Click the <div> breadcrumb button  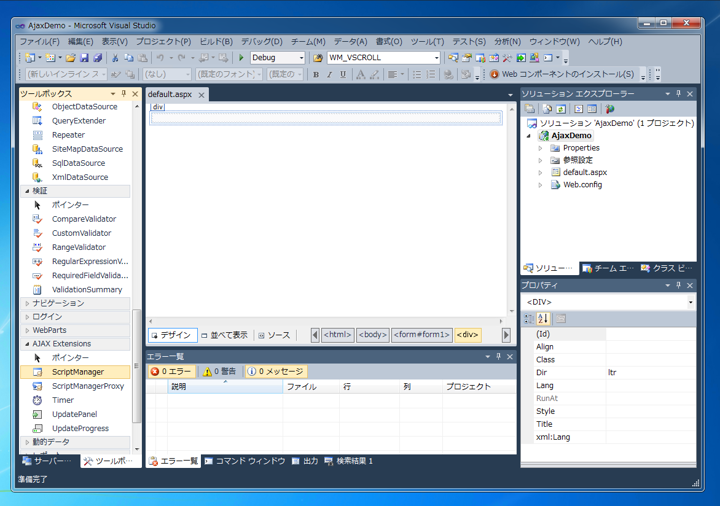pos(467,335)
